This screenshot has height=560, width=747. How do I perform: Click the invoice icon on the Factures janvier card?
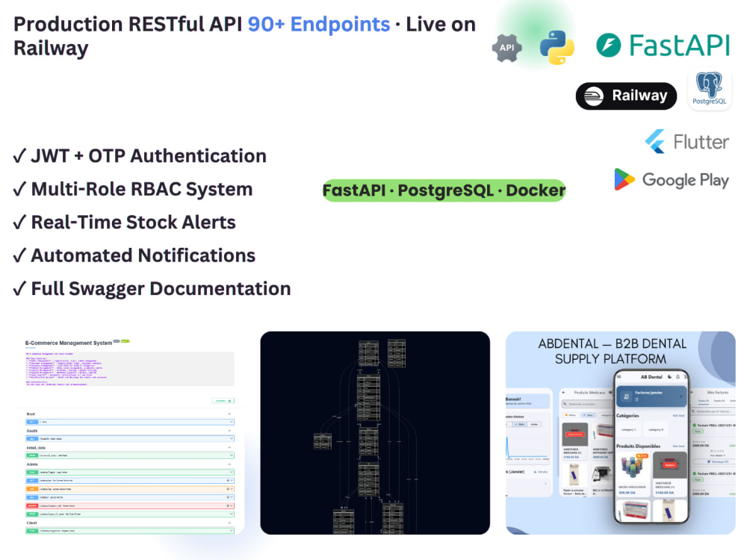(626, 396)
